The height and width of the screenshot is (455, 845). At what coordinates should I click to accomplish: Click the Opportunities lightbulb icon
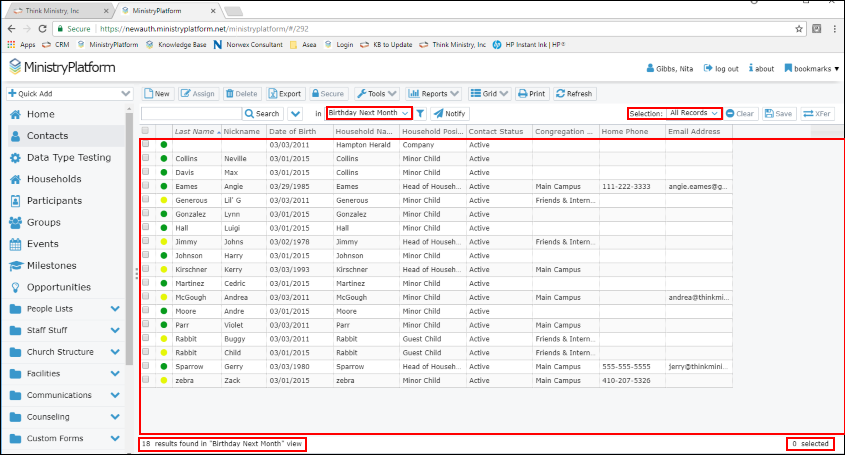(16, 287)
